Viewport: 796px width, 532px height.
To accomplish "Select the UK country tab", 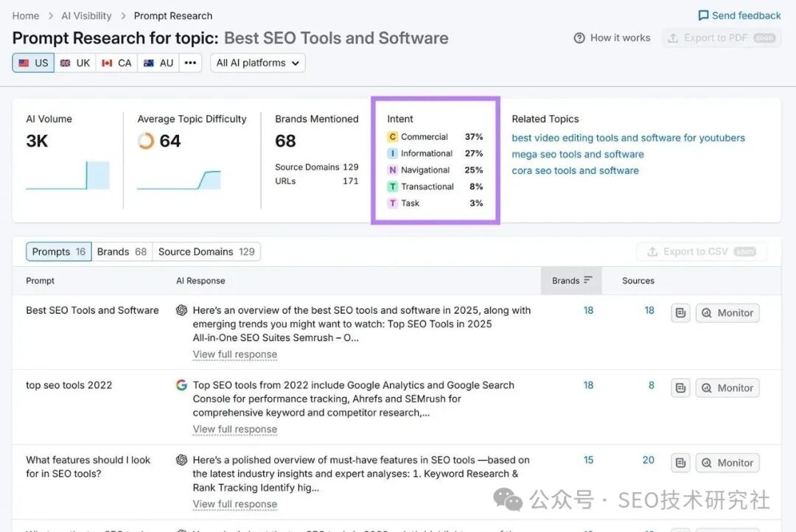I will 75,63.
